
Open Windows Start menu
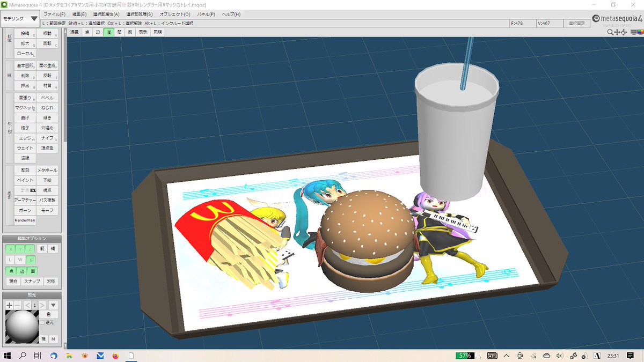click(8, 356)
